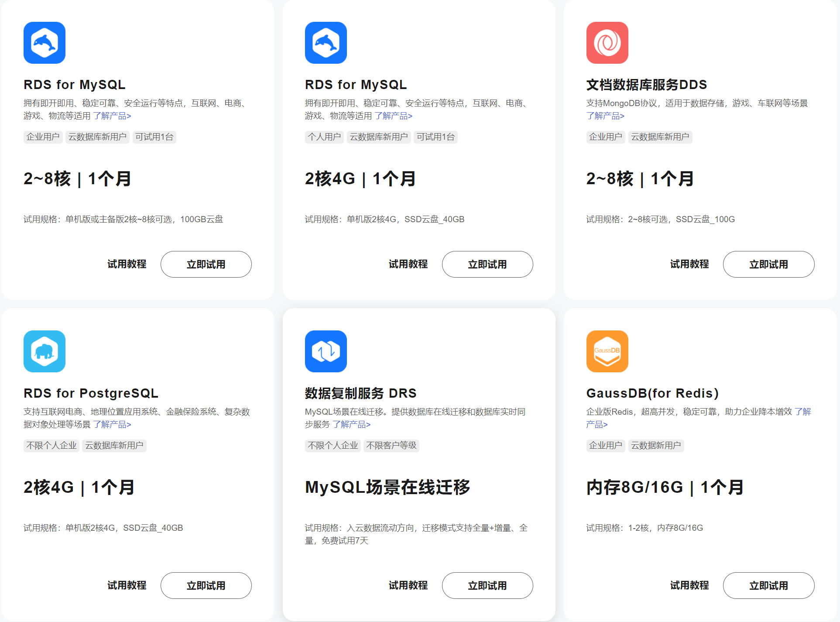
Task: Follow 了解产品> link on the 个人用户 MySQL card
Action: tap(394, 116)
